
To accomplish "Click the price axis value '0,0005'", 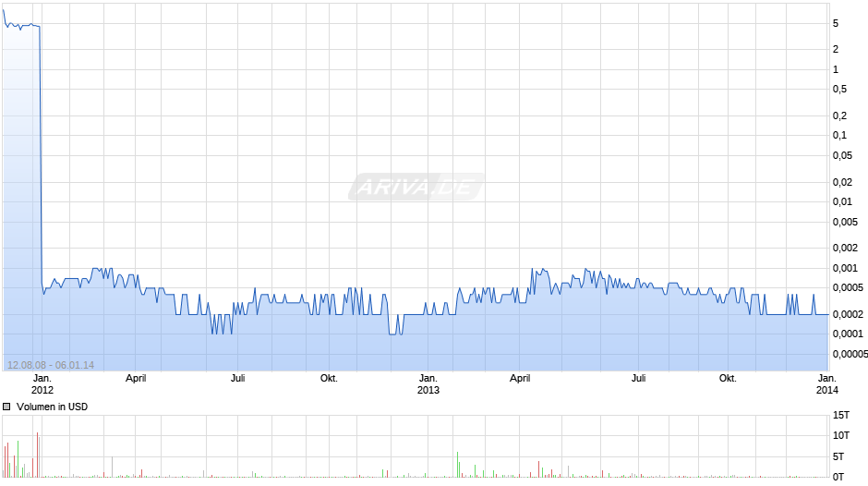I will point(848,287).
